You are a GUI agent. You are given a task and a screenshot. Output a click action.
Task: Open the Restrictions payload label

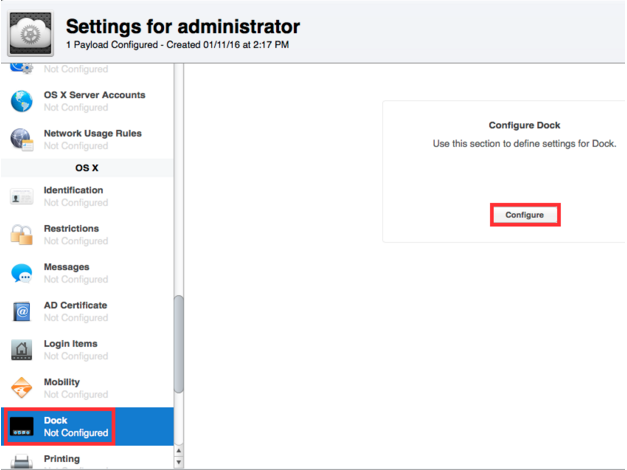click(71, 229)
